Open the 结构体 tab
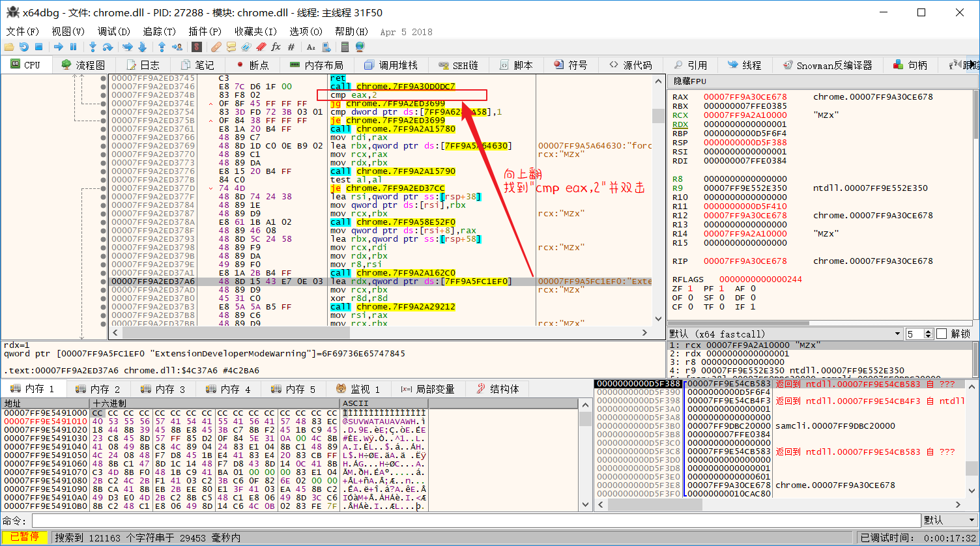This screenshot has width=980, height=546. (x=498, y=389)
